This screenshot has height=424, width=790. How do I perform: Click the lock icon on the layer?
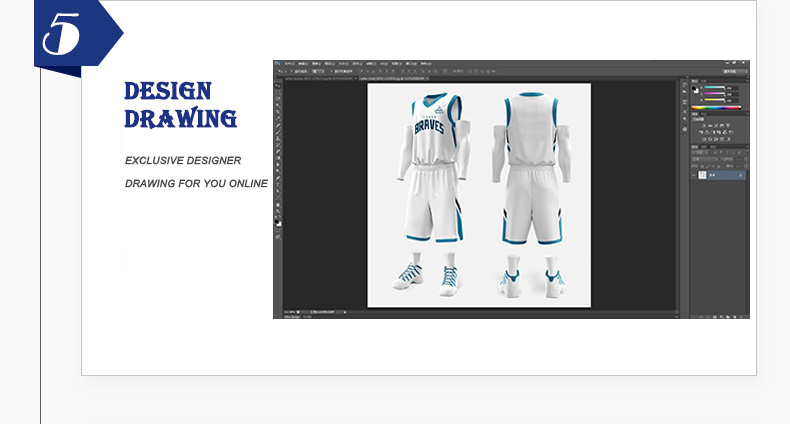coord(740,175)
